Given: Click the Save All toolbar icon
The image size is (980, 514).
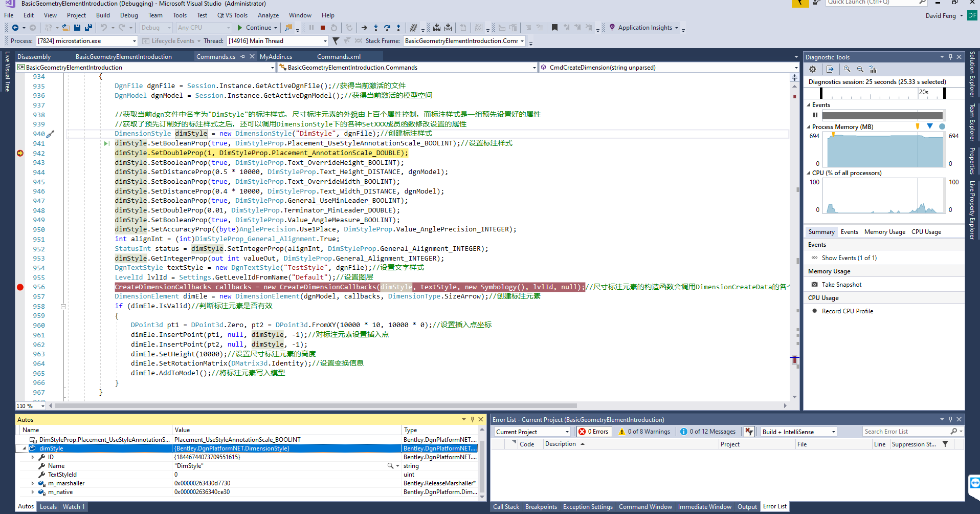Looking at the screenshot, I should click(88, 28).
